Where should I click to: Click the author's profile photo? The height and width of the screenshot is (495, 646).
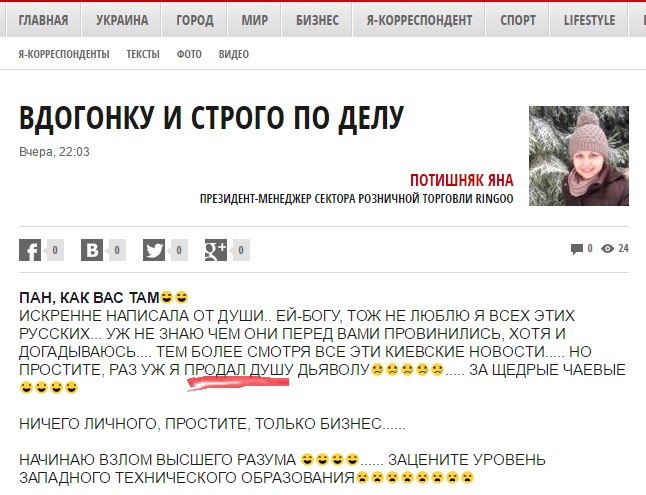(579, 156)
